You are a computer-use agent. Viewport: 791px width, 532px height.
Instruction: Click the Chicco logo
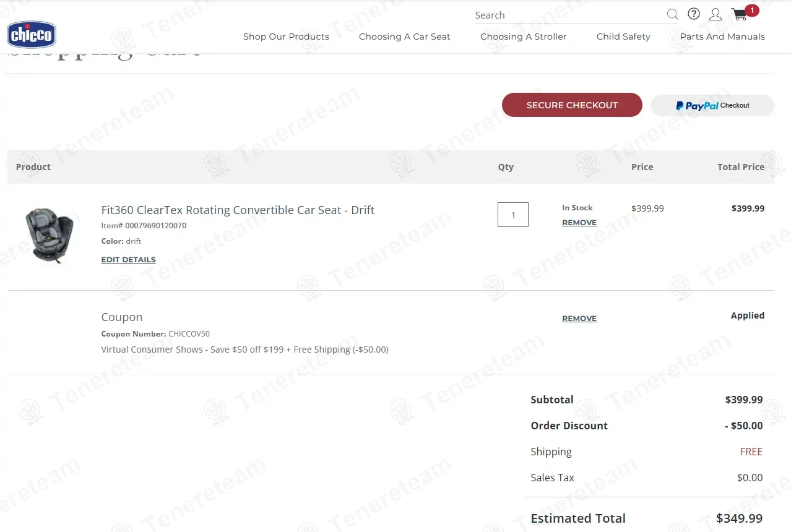32,35
